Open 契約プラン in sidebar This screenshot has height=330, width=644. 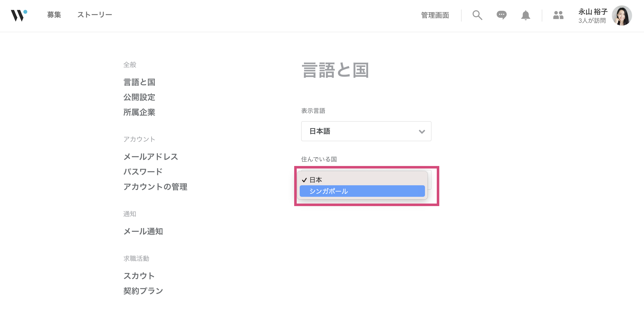coord(143,291)
